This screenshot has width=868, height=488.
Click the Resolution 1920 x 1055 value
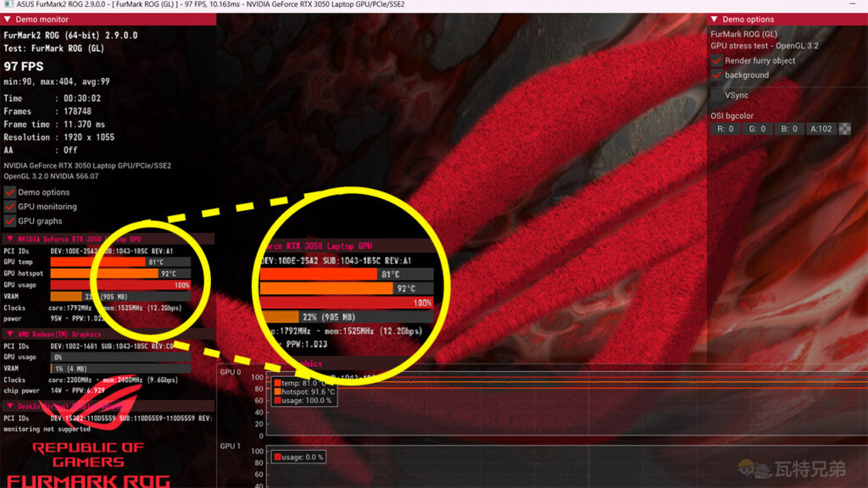click(88, 137)
